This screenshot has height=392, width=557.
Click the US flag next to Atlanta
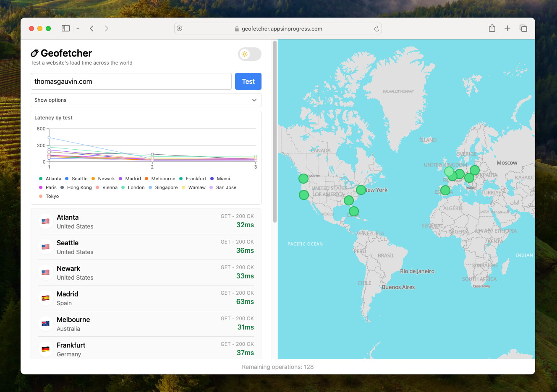click(45, 221)
